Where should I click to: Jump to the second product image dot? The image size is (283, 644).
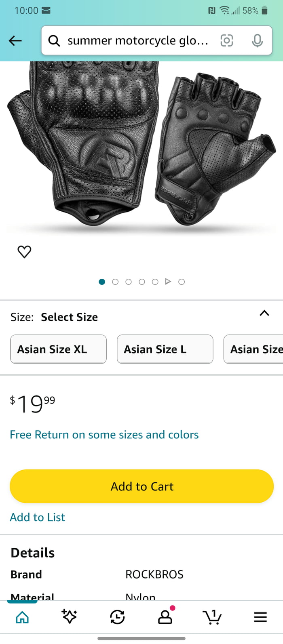point(115,282)
